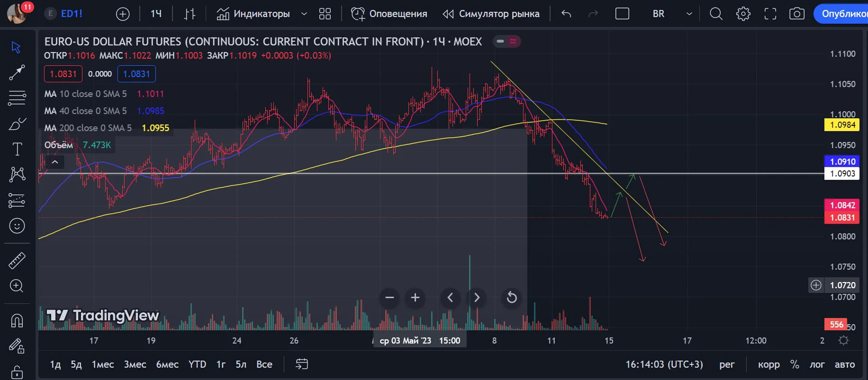The height and width of the screenshot is (380, 868).
Task: Select the 1мес date range
Action: 103,364
